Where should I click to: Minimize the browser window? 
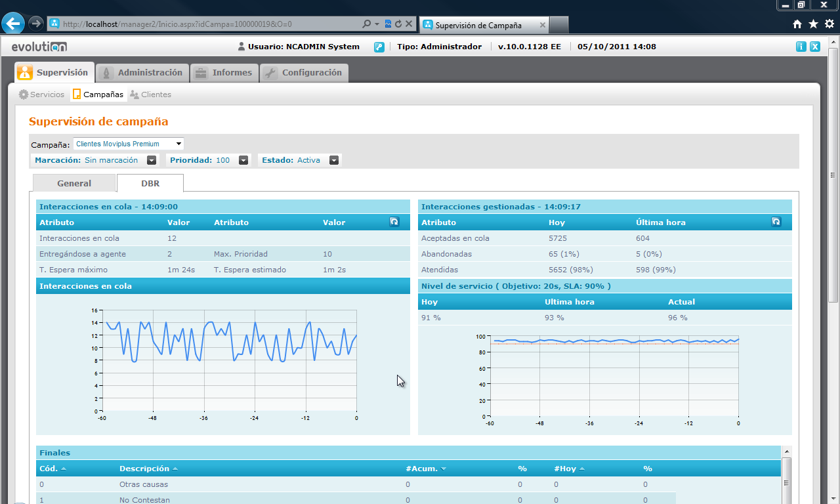(785, 5)
